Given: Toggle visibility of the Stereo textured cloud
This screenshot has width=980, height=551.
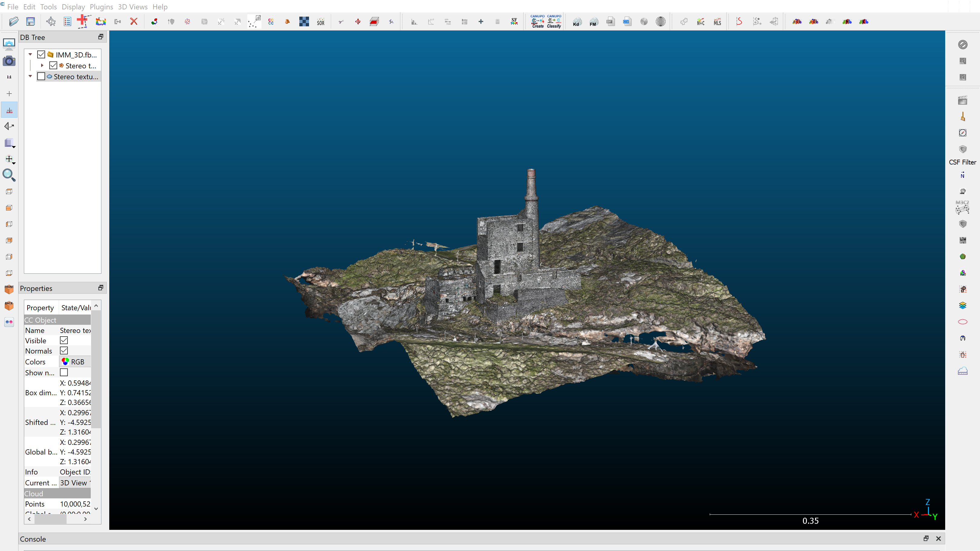Looking at the screenshot, I should point(41,77).
